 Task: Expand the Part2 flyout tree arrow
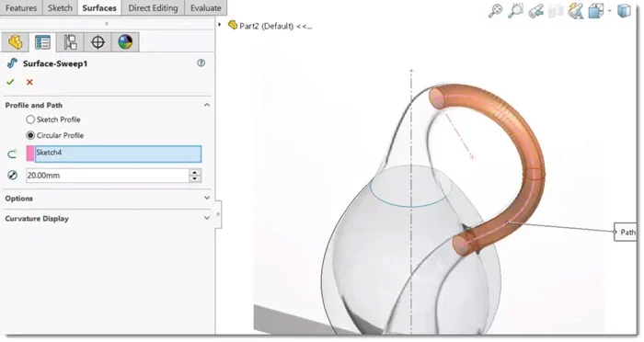pos(220,25)
